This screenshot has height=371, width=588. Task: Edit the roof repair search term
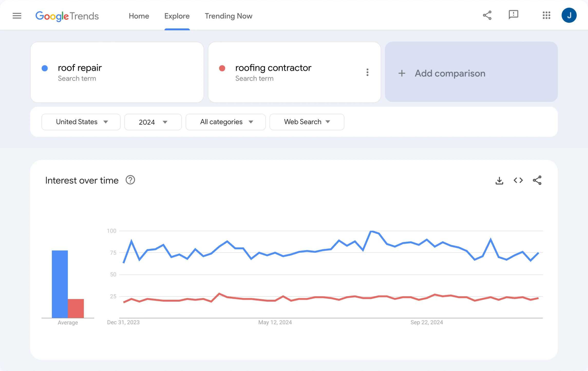click(80, 68)
